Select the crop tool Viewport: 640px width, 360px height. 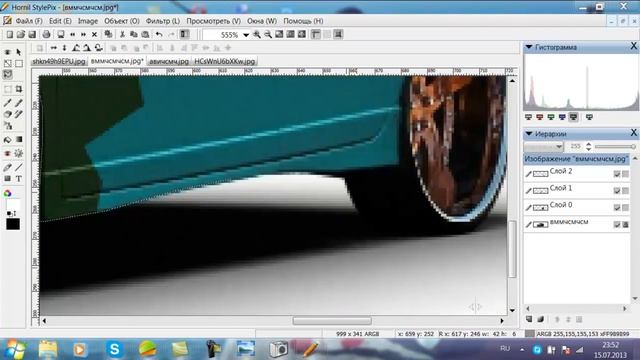click(19, 89)
